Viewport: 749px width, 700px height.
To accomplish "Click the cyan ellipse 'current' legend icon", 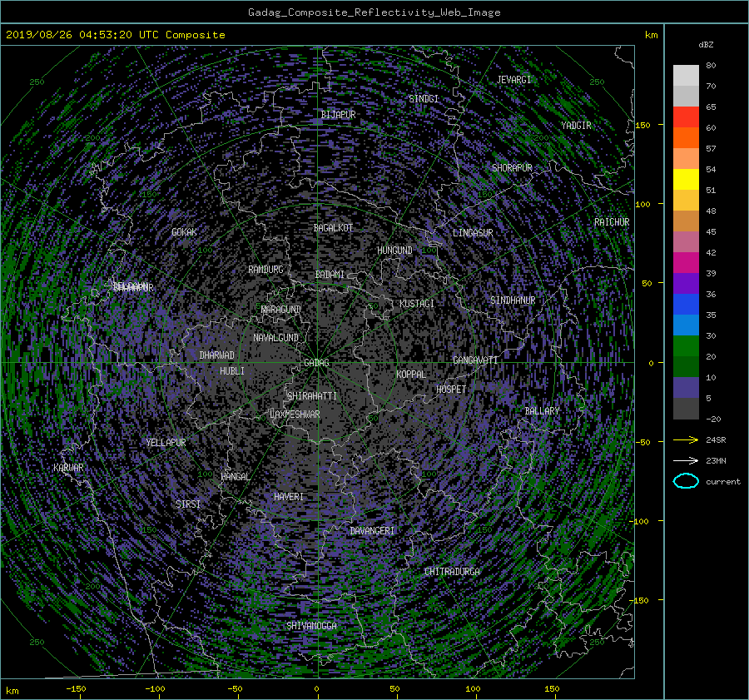I will (686, 481).
